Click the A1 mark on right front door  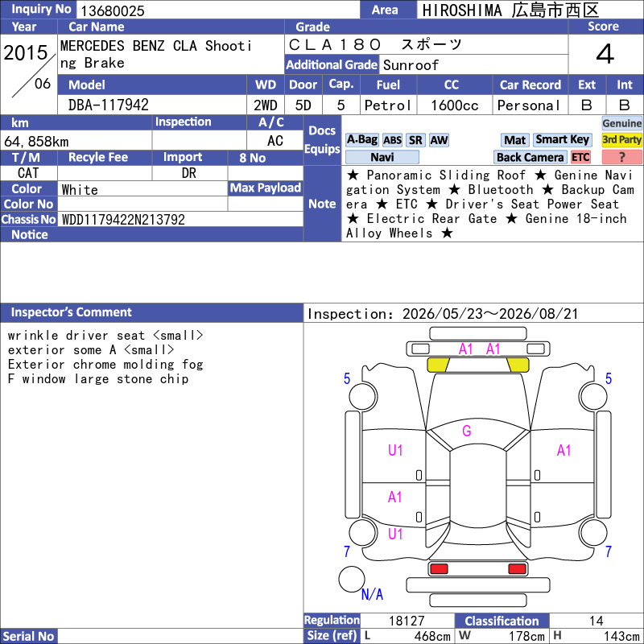[x=564, y=451]
